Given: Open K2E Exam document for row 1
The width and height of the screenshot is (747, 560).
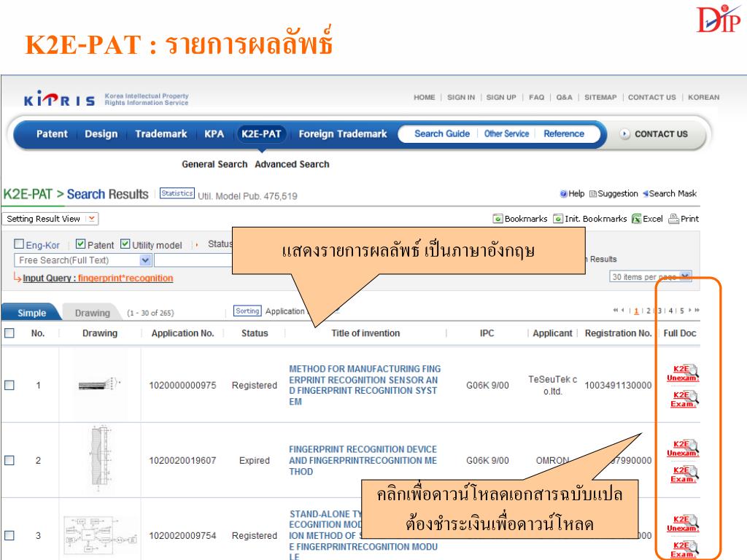Looking at the screenshot, I should coord(684,399).
